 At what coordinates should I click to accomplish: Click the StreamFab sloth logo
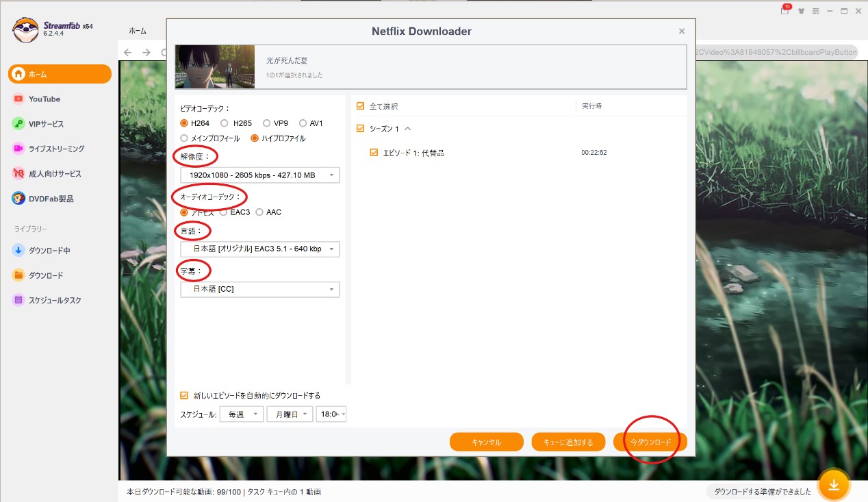25,30
